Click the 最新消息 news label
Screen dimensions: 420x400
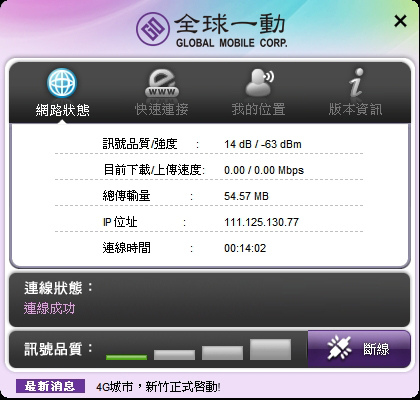coord(50,386)
